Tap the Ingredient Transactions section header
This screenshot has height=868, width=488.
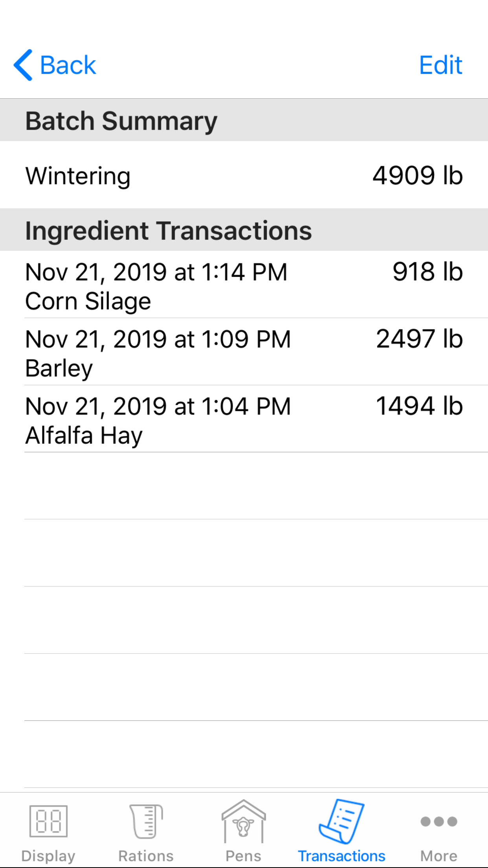168,230
